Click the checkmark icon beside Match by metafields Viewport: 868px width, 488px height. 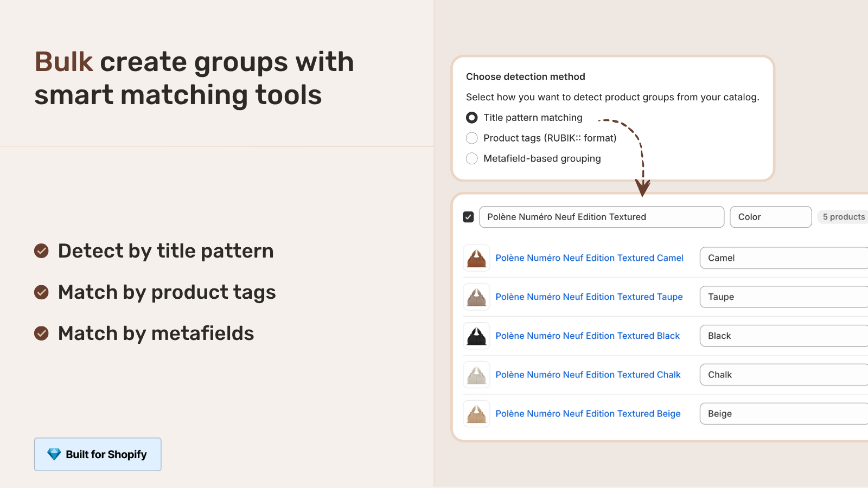pos(42,333)
